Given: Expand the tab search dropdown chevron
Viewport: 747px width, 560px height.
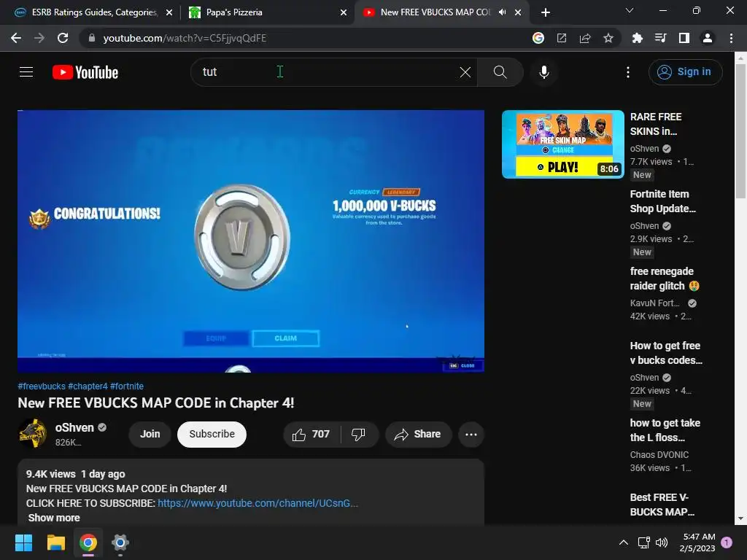Looking at the screenshot, I should (630, 10).
